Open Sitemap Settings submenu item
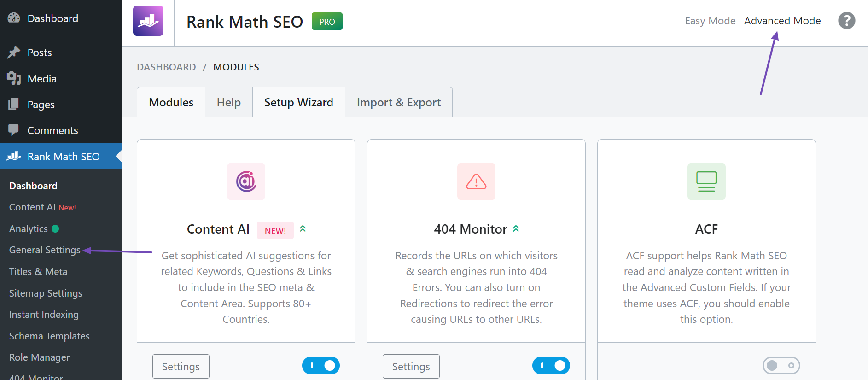 [x=46, y=293]
